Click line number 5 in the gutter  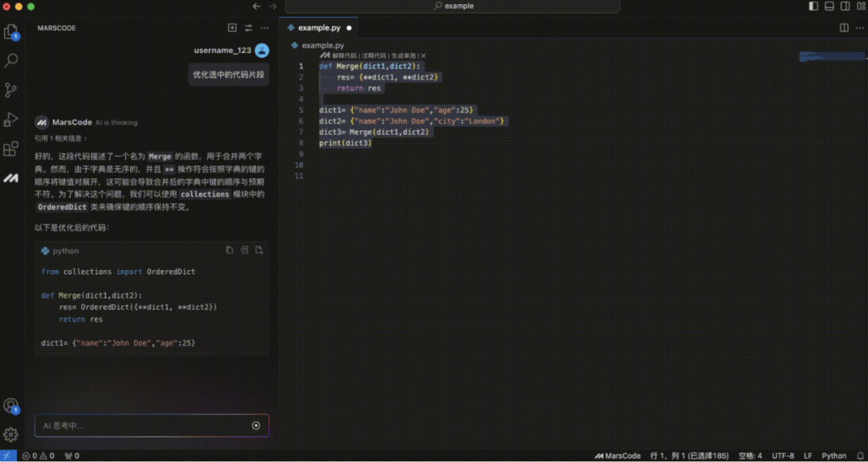tap(301, 110)
